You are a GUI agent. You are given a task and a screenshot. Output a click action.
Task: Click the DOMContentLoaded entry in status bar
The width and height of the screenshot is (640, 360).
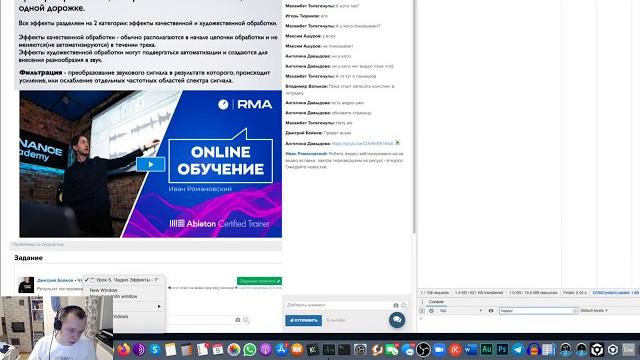[615, 293]
